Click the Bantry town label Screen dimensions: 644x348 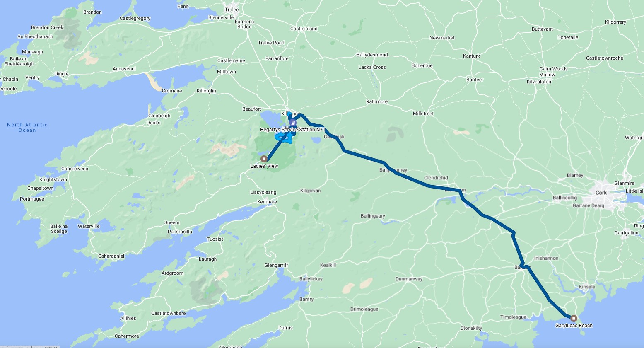click(306, 299)
